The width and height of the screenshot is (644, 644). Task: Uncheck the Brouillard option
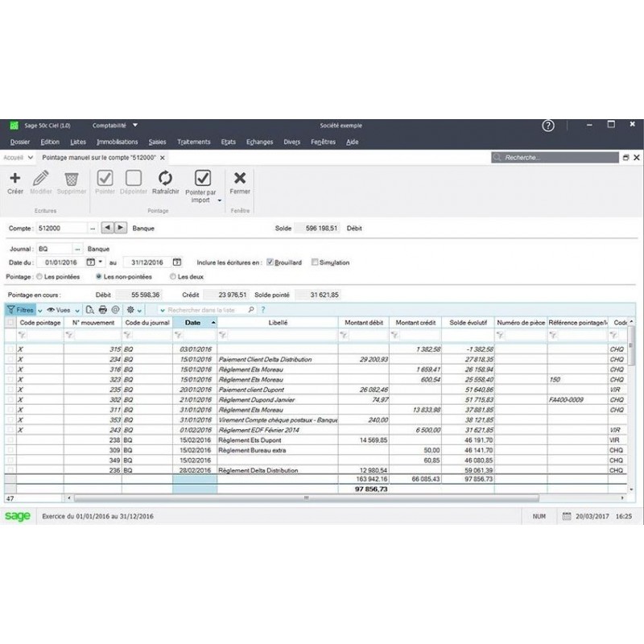point(270,262)
